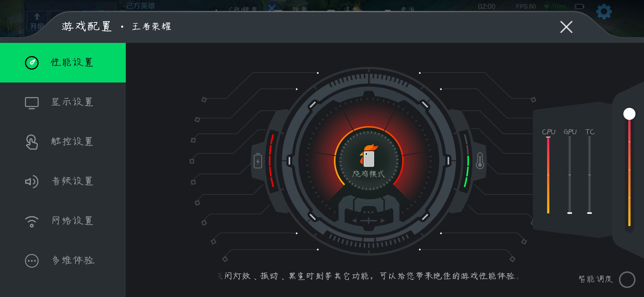Open settings with the blue gear icon
This screenshot has height=297, width=644.
point(604,12)
